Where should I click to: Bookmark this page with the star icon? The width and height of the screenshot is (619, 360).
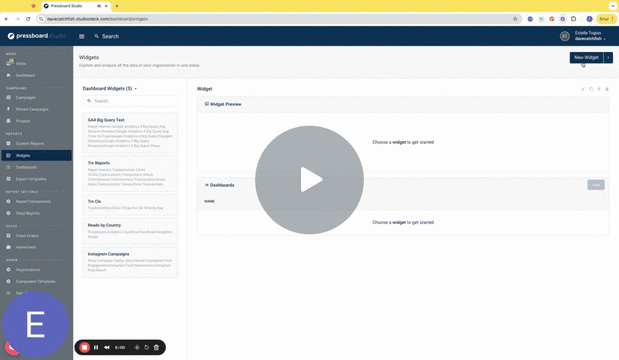(x=515, y=19)
